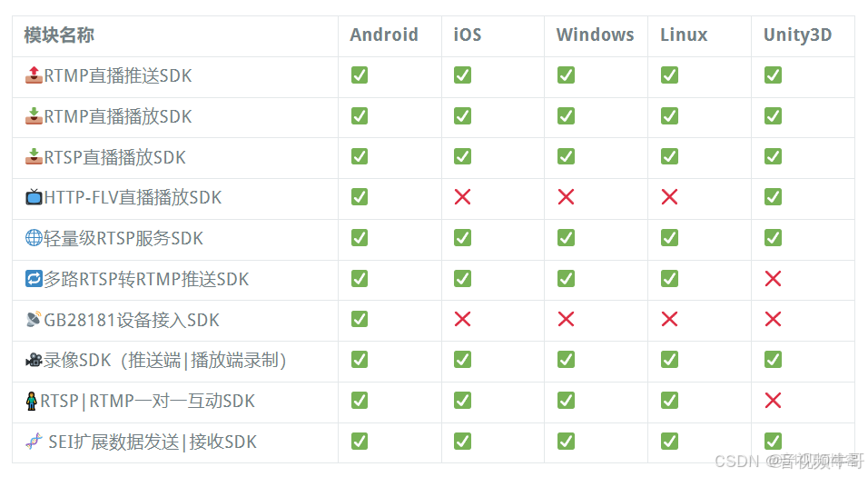The width and height of the screenshot is (868, 477).
Task: Click the Windows red cross for GB28181设备接入SDK
Action: pyautogui.click(x=566, y=320)
